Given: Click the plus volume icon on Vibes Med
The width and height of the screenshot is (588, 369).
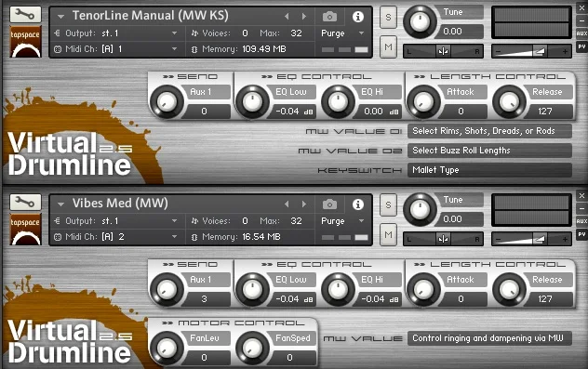Looking at the screenshot, I should tap(565, 240).
